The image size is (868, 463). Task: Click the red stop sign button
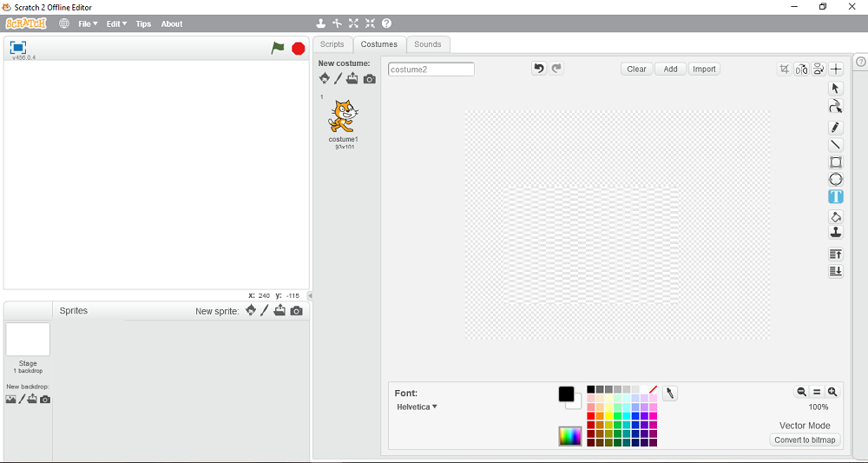tap(299, 49)
